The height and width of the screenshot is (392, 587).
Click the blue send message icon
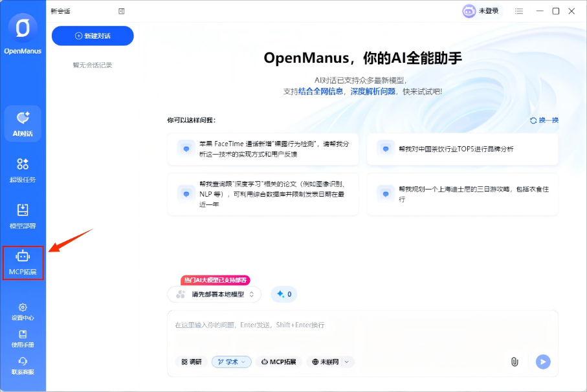coord(542,362)
